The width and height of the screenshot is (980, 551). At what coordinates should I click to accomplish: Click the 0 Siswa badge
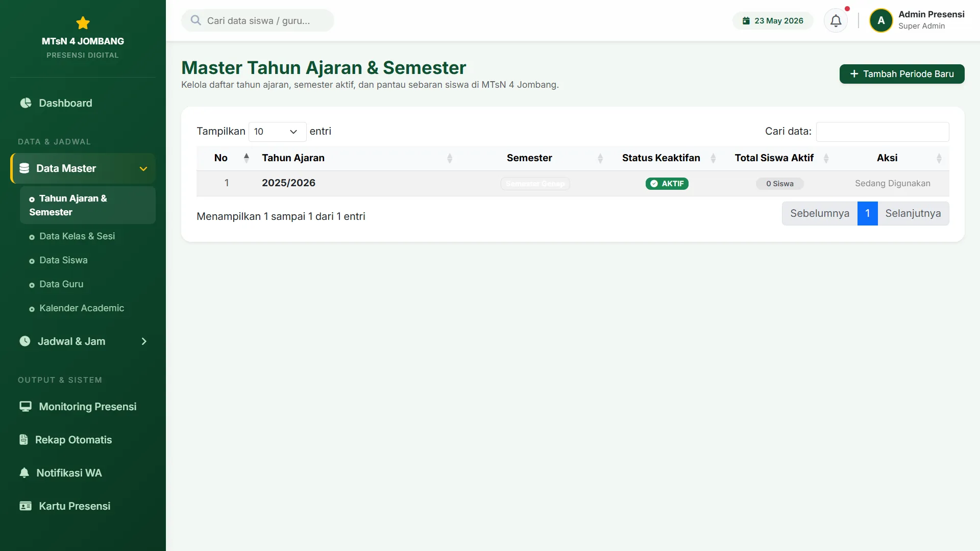pyautogui.click(x=779, y=184)
